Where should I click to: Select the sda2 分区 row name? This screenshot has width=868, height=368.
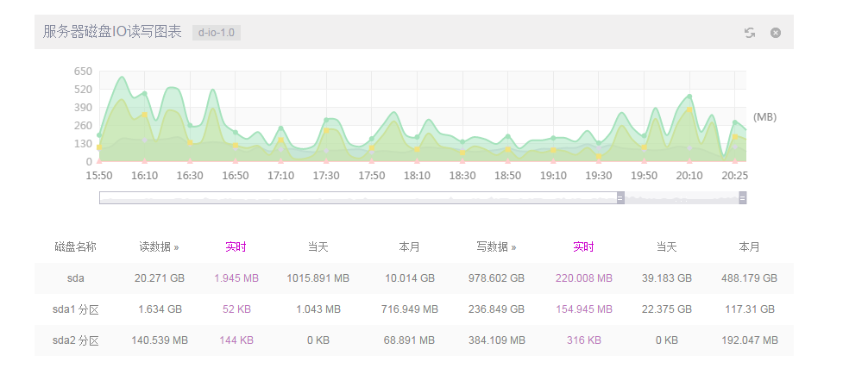(x=75, y=340)
